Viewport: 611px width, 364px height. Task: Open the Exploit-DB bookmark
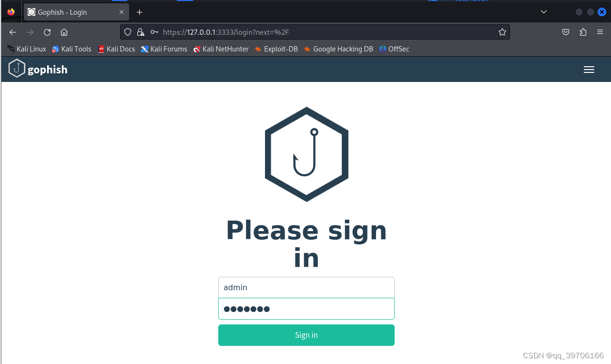(276, 49)
